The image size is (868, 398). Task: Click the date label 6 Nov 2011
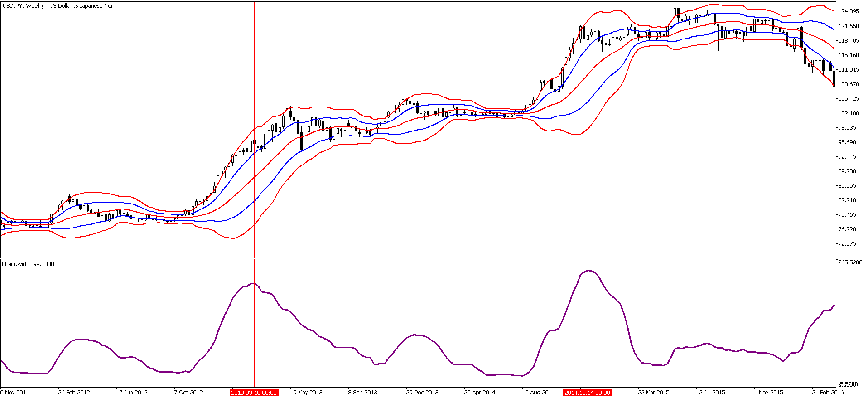[15, 393]
